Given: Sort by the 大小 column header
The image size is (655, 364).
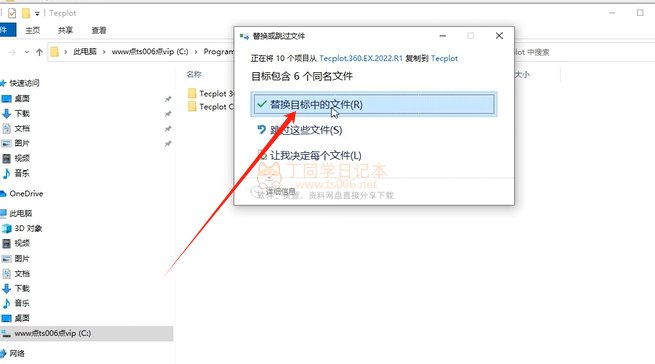Looking at the screenshot, I should tap(522, 74).
